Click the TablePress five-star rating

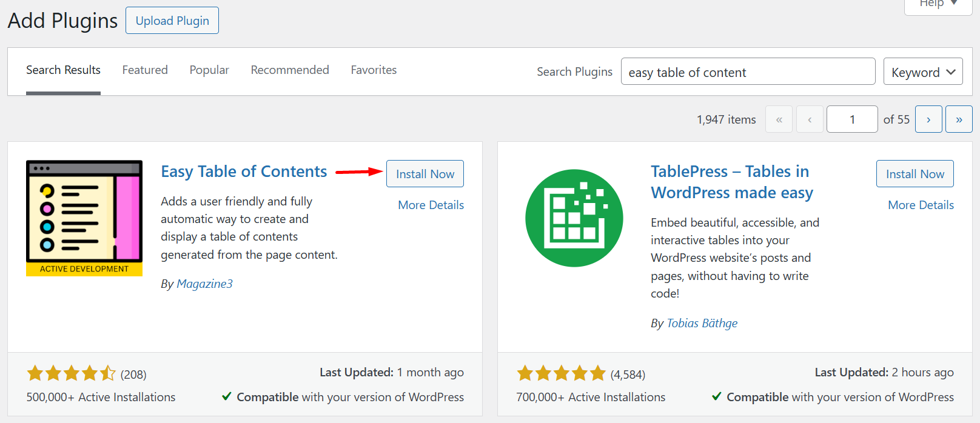pyautogui.click(x=561, y=373)
